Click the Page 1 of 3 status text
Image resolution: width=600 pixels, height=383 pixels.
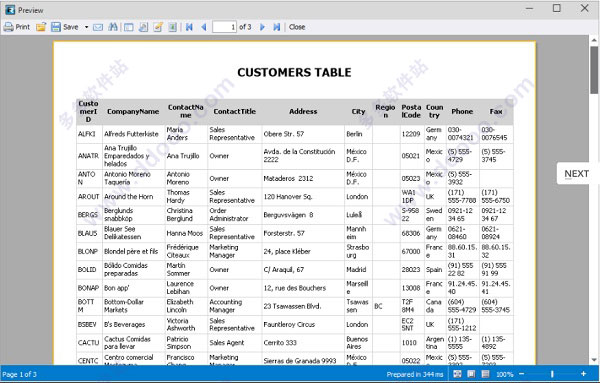(x=20, y=374)
